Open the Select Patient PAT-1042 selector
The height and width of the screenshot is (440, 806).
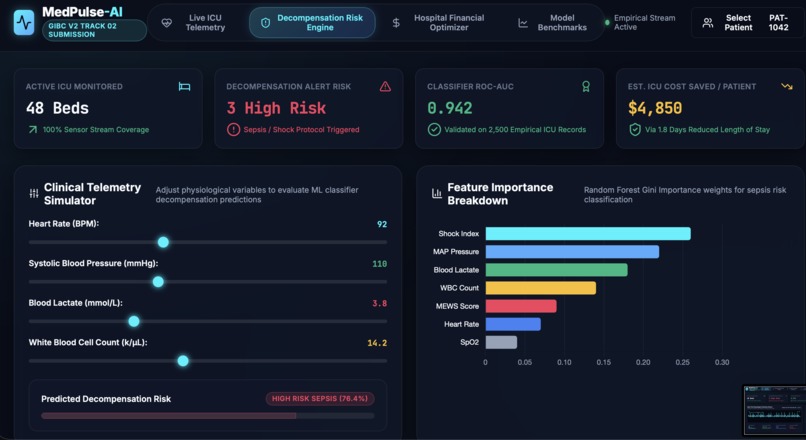747,23
